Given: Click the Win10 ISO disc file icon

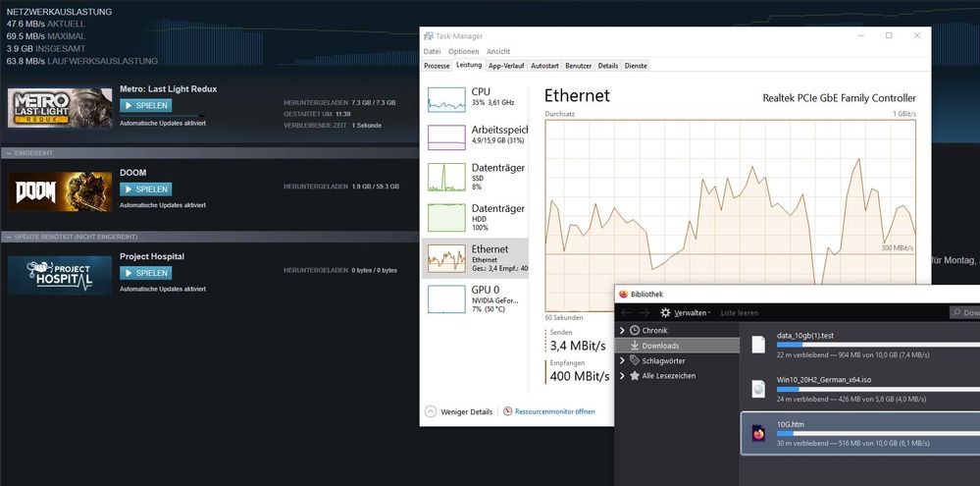Looking at the screenshot, I should point(758,389).
